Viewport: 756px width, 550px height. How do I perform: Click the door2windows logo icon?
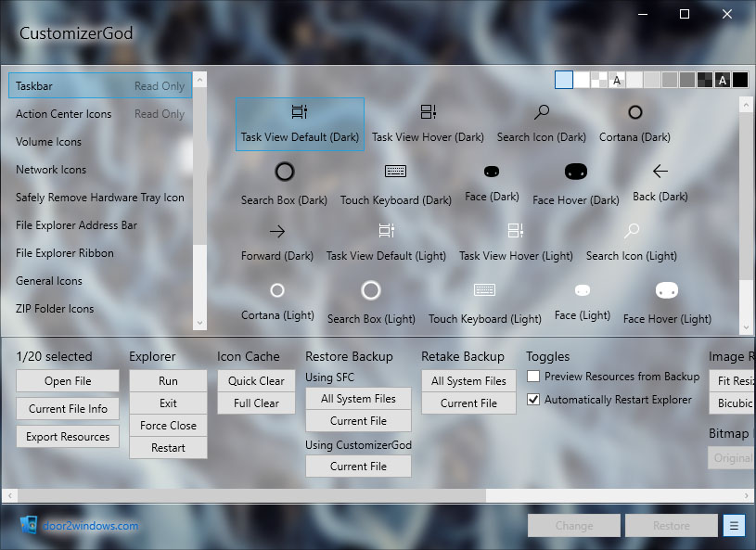pos(29,525)
